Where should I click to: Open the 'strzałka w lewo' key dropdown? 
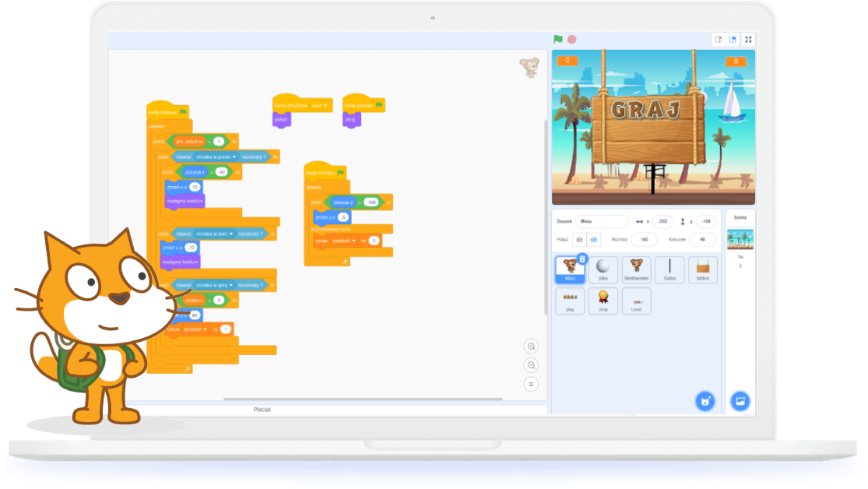pos(215,234)
